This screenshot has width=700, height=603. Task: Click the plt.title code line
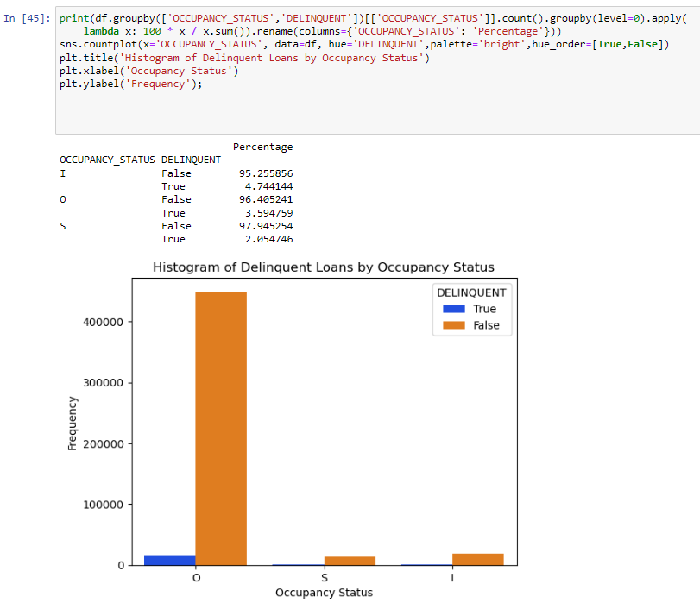pos(244,58)
